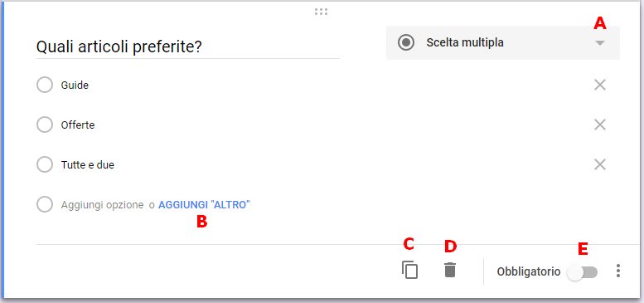Edit the question title 'Quali articoli preferite?'
The width and height of the screenshot is (644, 303).
[187, 46]
